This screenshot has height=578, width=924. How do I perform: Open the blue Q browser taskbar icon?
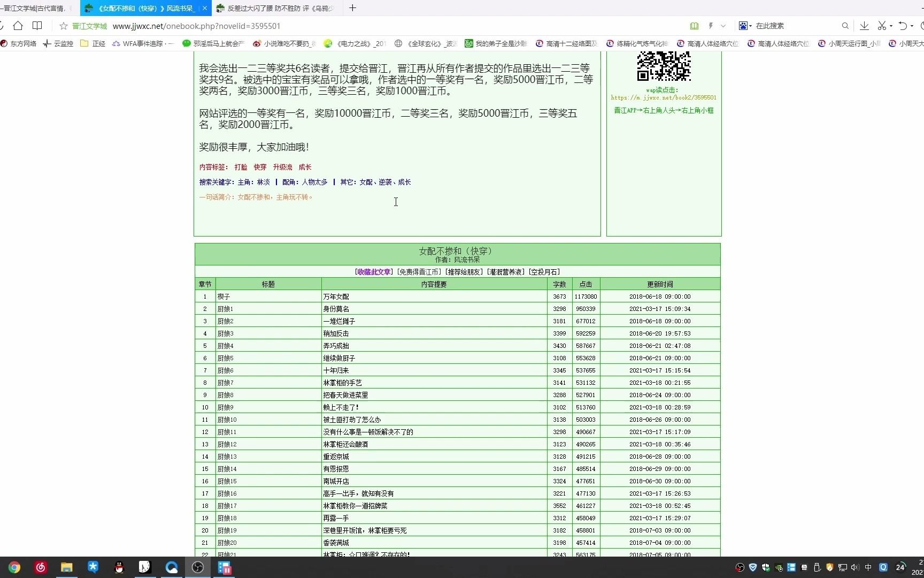(x=171, y=568)
